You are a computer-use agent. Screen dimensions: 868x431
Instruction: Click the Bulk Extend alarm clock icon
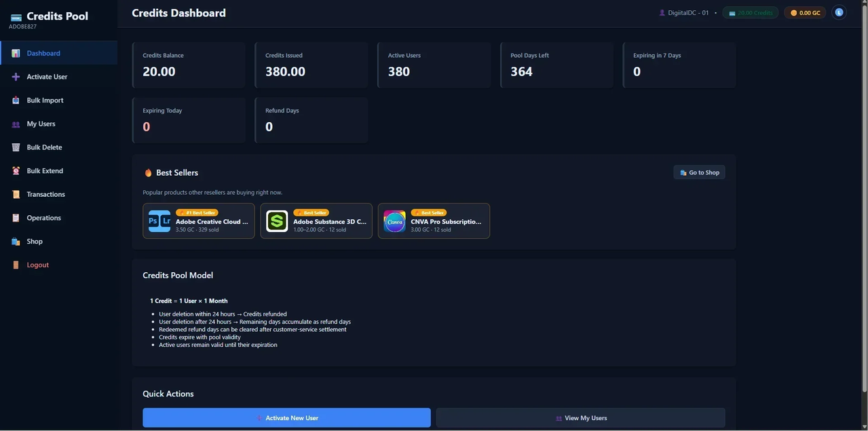click(x=16, y=171)
